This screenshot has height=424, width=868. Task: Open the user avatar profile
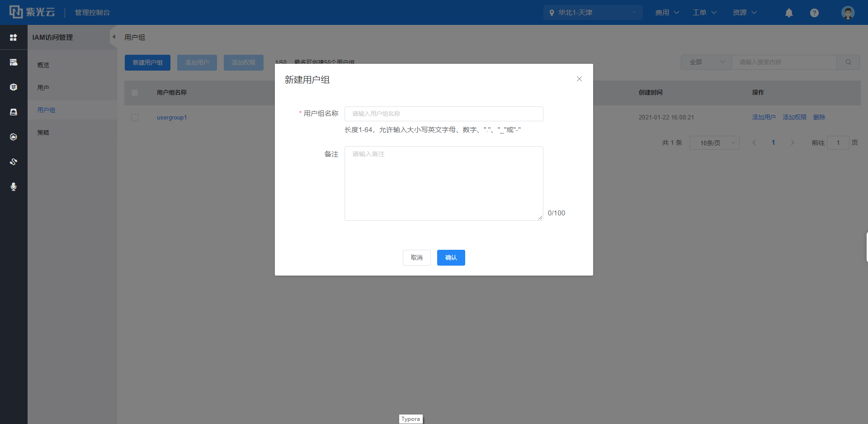(x=848, y=13)
